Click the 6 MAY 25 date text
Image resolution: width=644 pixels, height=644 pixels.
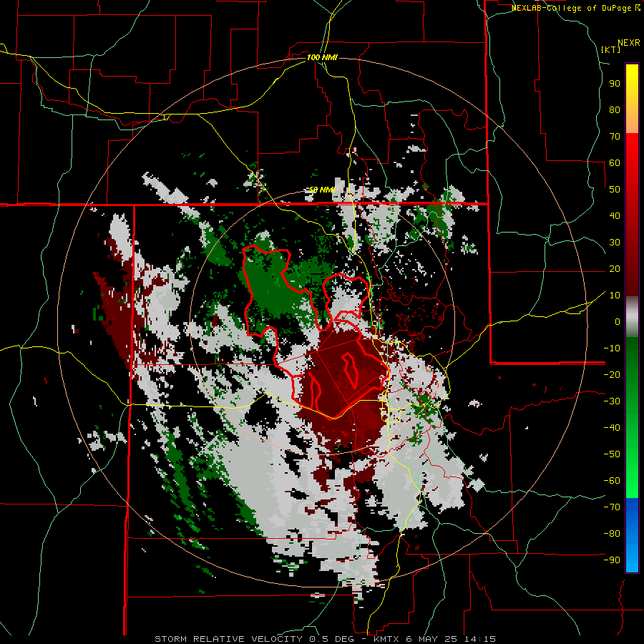pos(432,639)
